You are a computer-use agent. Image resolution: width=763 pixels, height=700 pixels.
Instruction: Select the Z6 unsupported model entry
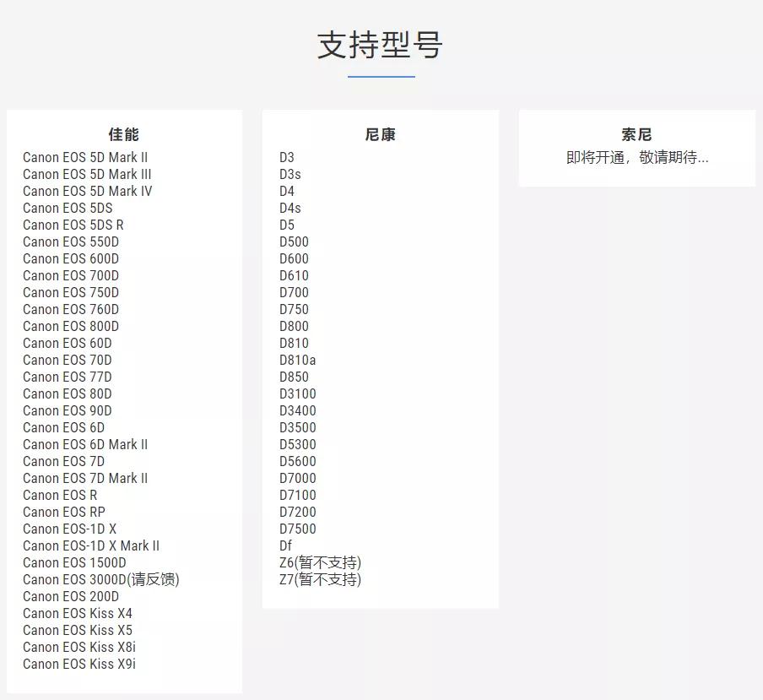click(x=321, y=562)
